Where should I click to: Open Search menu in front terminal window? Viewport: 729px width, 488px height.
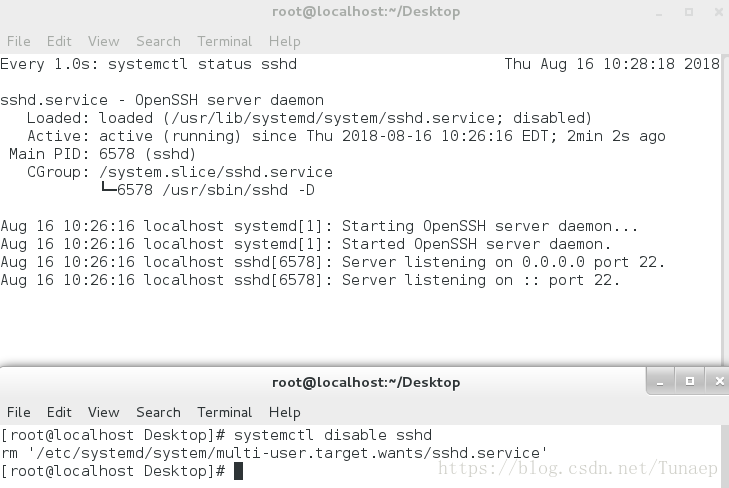158,412
